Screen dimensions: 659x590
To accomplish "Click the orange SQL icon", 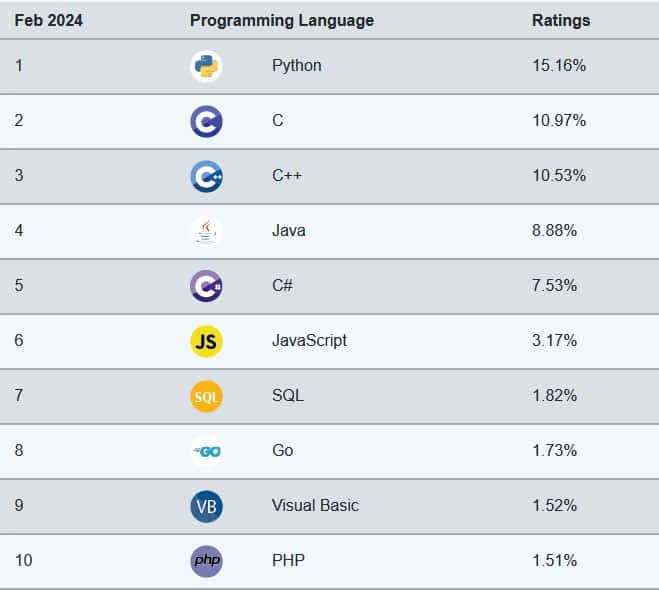I will coord(206,396).
